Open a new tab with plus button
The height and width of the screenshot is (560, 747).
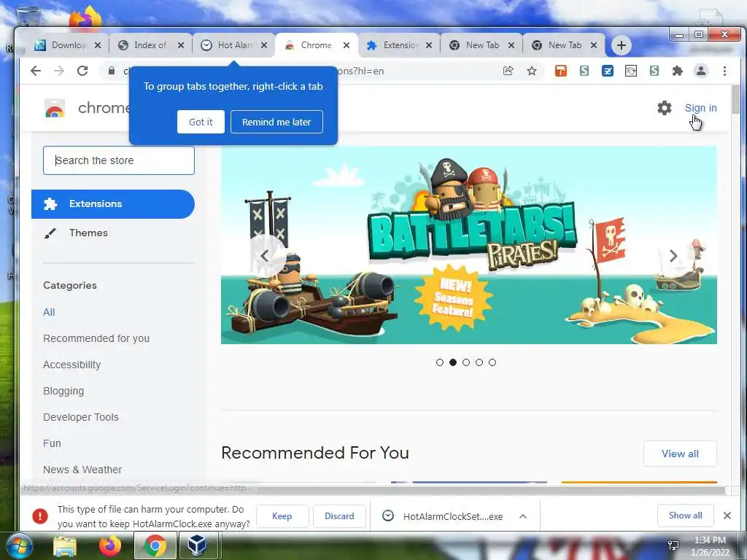622,45
